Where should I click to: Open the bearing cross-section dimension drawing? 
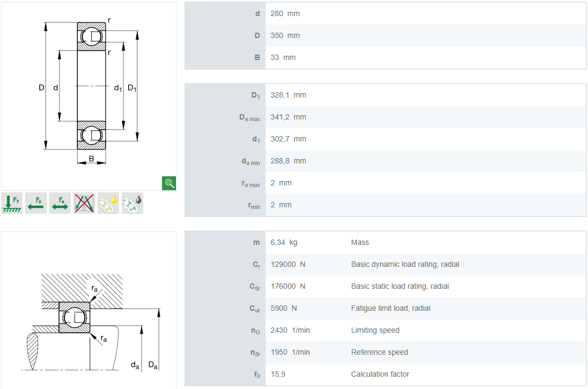(89, 96)
